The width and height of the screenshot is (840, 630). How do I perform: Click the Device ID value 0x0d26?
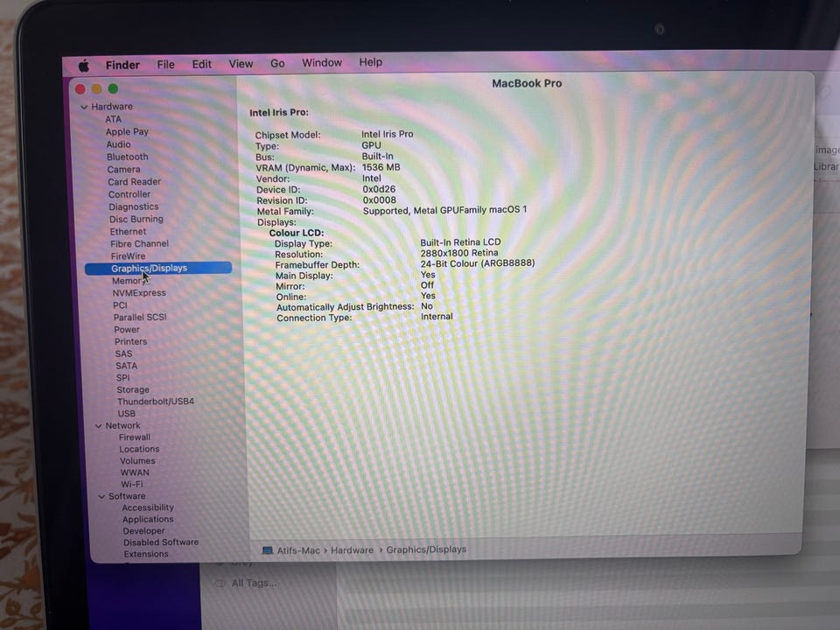(x=379, y=189)
